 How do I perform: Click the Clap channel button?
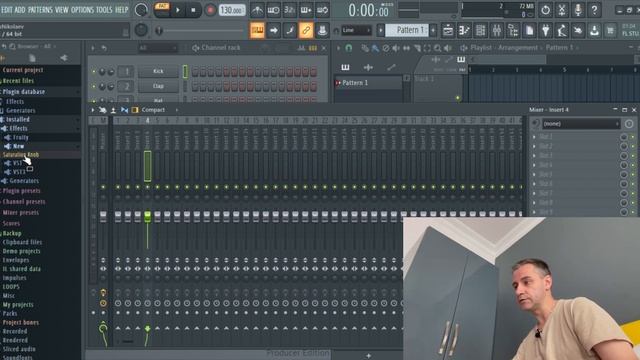pyautogui.click(x=158, y=86)
